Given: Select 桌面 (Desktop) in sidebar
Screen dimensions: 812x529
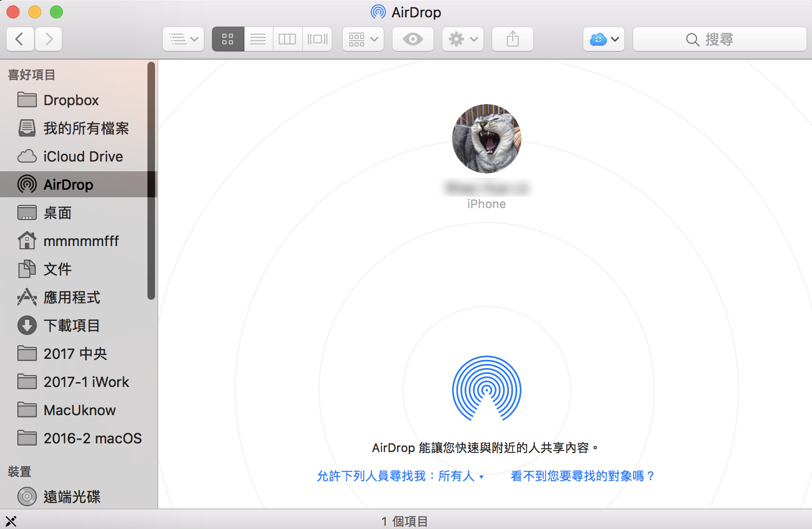Looking at the screenshot, I should click(x=57, y=213).
